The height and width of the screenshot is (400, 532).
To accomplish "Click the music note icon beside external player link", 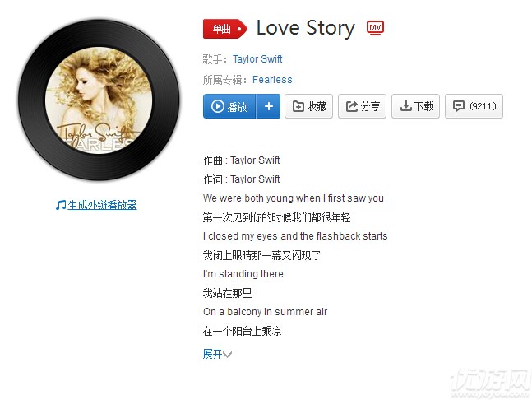I will click(60, 205).
